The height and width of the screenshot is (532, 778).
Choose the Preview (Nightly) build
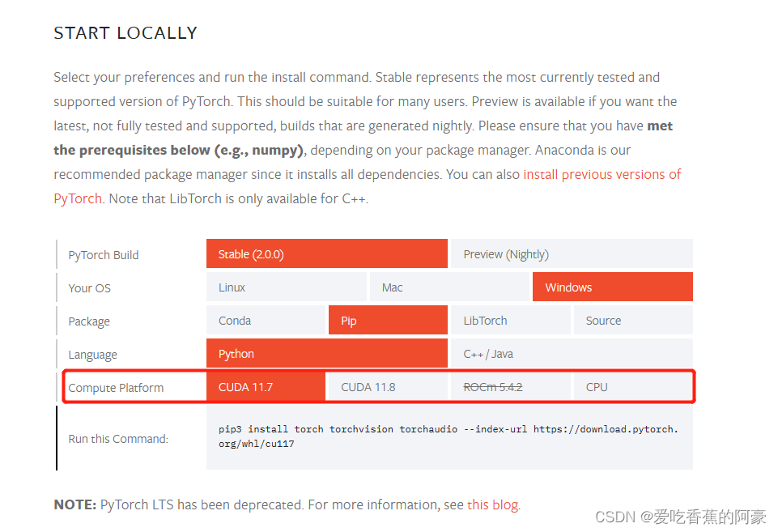pos(572,254)
